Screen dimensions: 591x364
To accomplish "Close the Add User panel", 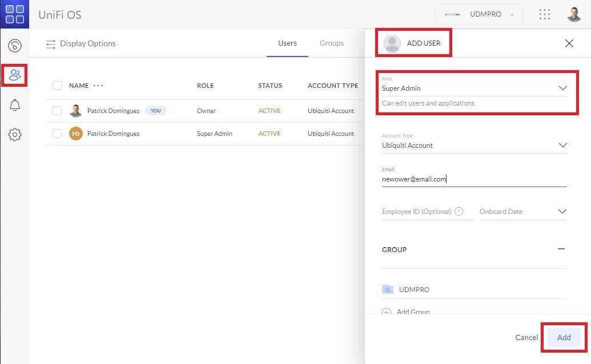I will (x=569, y=43).
